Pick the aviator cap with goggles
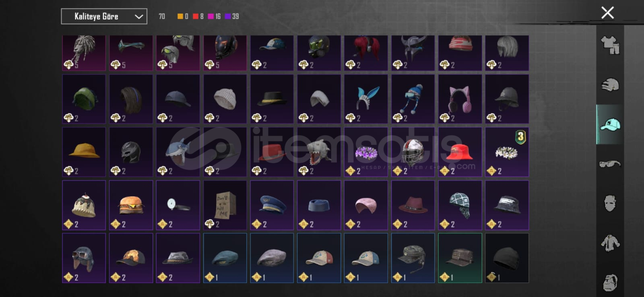Viewport: 644px width, 297px height. click(84, 258)
